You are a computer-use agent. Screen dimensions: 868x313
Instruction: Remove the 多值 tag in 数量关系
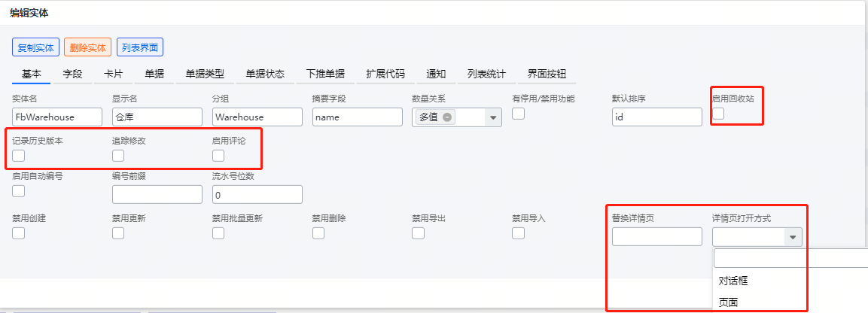coord(446,117)
